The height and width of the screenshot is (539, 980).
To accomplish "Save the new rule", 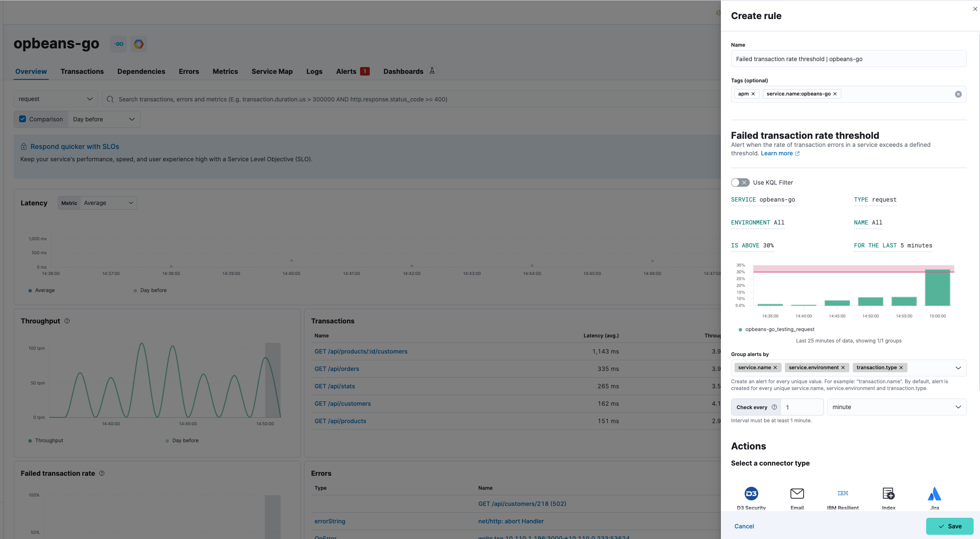I will pos(949,526).
